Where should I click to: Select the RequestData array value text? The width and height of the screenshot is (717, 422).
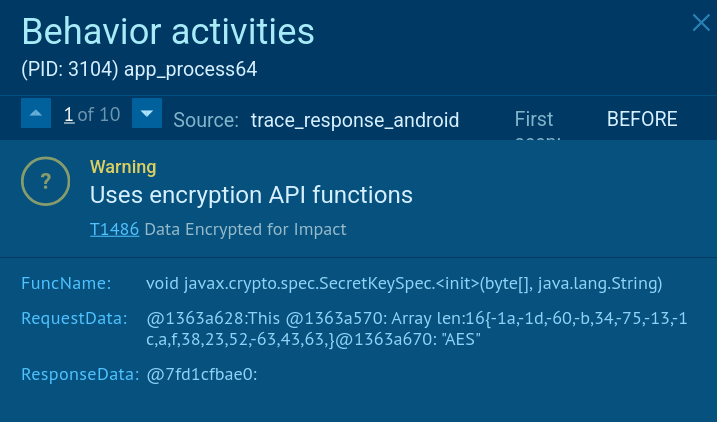pos(417,329)
